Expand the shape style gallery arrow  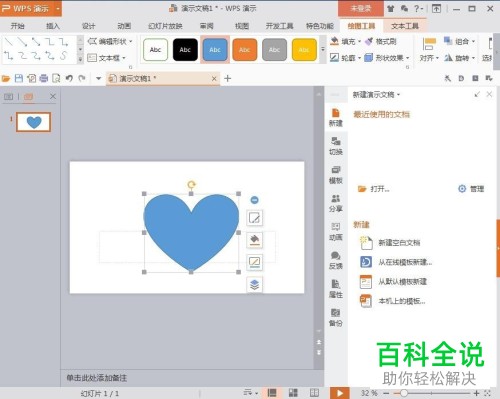pyautogui.click(x=322, y=50)
